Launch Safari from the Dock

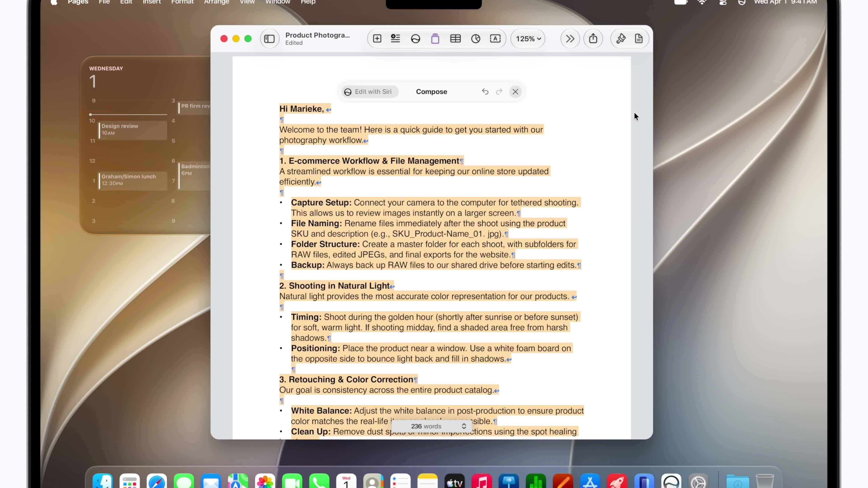pyautogui.click(x=157, y=481)
